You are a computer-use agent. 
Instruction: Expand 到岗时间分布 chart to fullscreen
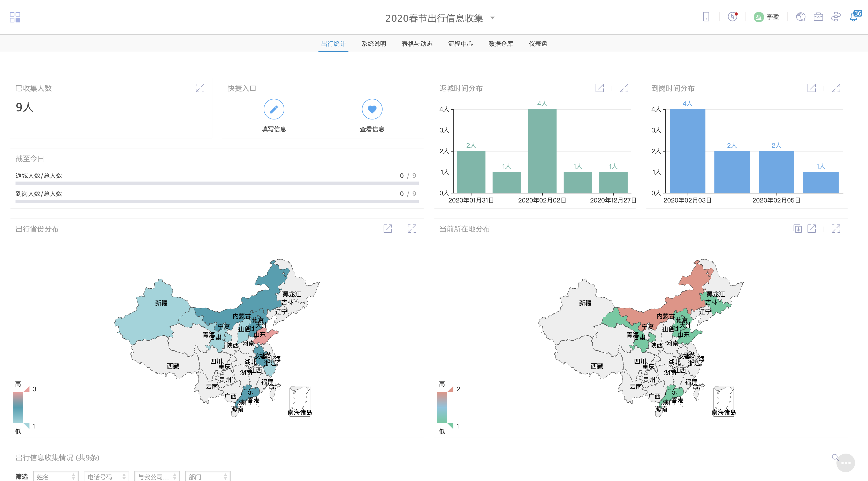click(836, 88)
